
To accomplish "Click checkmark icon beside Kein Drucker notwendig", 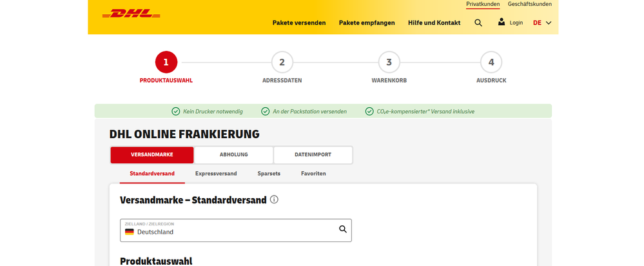I will coord(176,111).
